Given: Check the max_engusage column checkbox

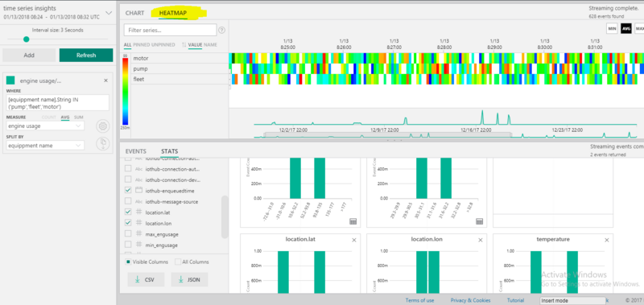Looking at the screenshot, I should click(128, 233).
